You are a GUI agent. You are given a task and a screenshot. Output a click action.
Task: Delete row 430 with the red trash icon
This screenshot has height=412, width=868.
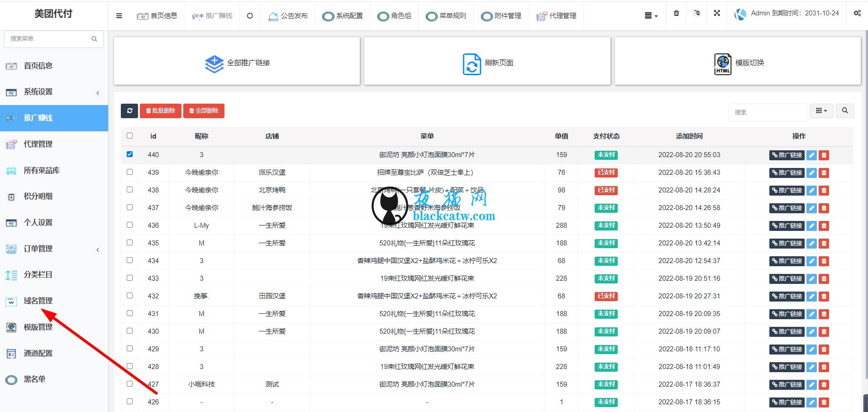click(824, 332)
